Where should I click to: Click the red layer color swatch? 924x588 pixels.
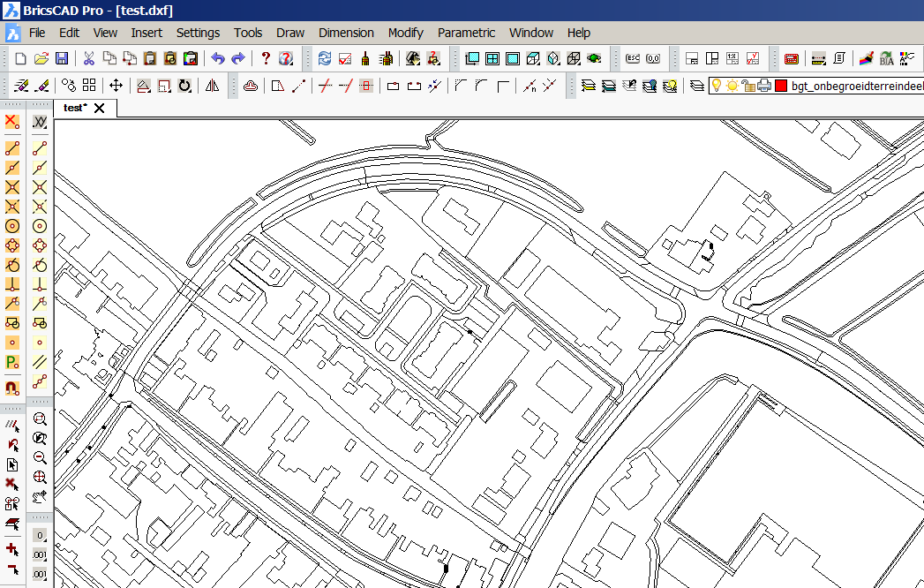click(780, 86)
